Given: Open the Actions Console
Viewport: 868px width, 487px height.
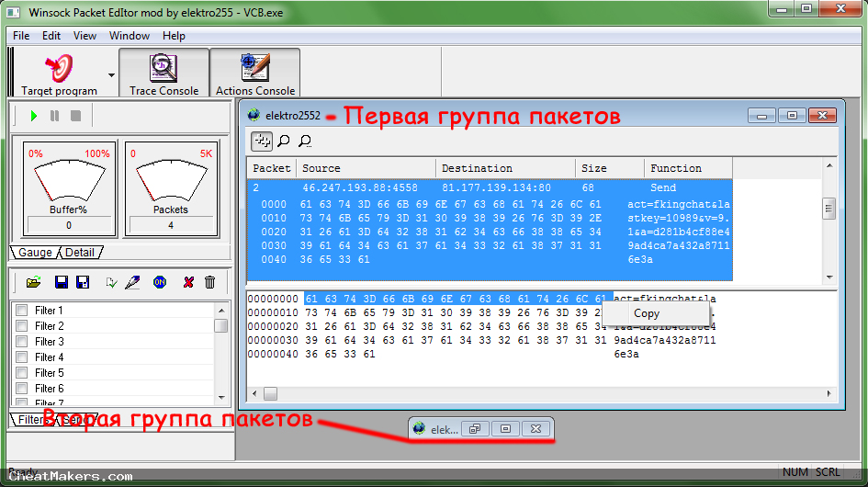Looking at the screenshot, I should tap(255, 74).
